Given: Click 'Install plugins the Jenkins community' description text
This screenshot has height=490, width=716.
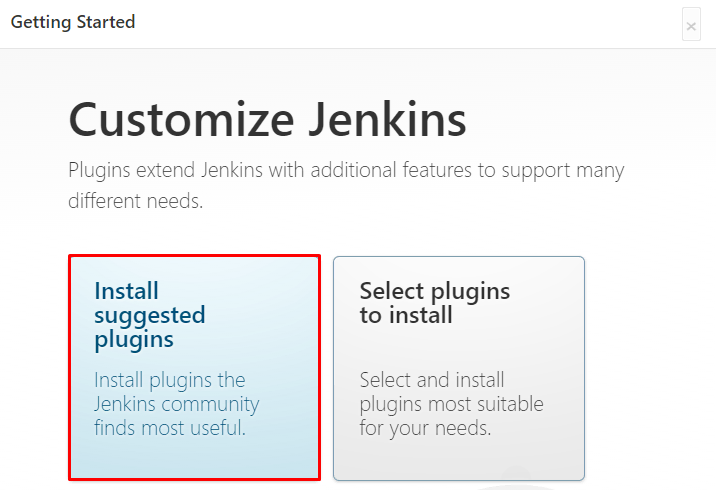Looking at the screenshot, I should coord(176,392).
